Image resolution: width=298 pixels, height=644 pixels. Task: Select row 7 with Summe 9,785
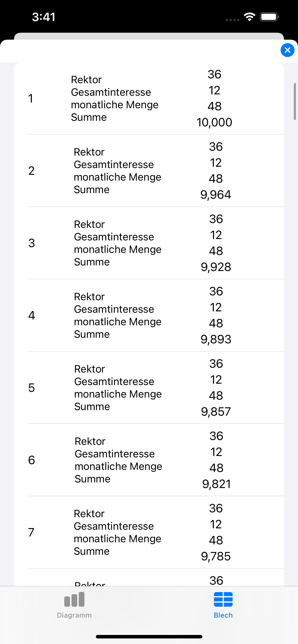tap(156, 532)
